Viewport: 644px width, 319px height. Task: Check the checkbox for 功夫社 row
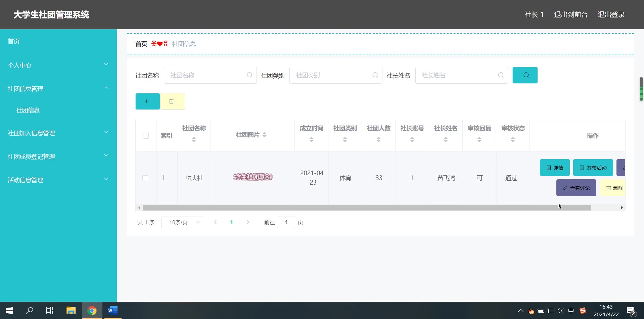145,178
